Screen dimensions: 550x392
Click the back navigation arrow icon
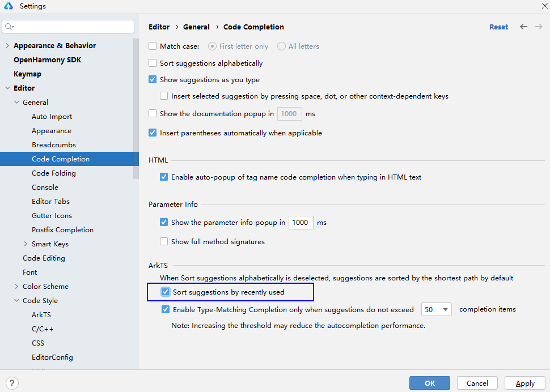pyautogui.click(x=523, y=27)
